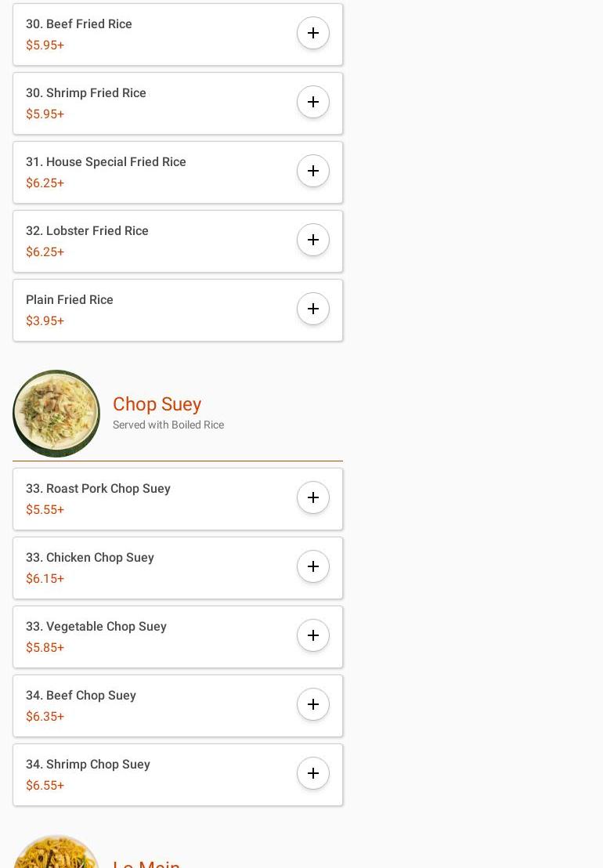
Task: Add Shrimp Chop Suey with plus icon
Action: click(x=313, y=773)
